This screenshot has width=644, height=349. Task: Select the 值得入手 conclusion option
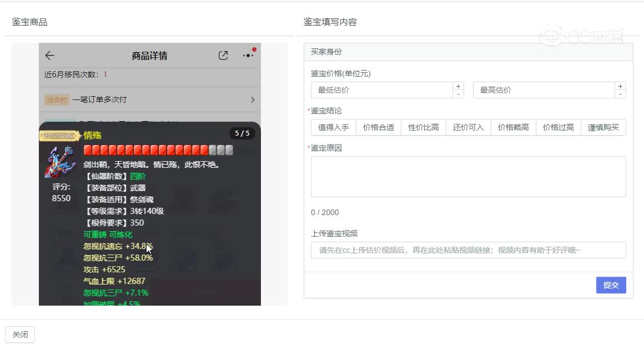click(334, 127)
